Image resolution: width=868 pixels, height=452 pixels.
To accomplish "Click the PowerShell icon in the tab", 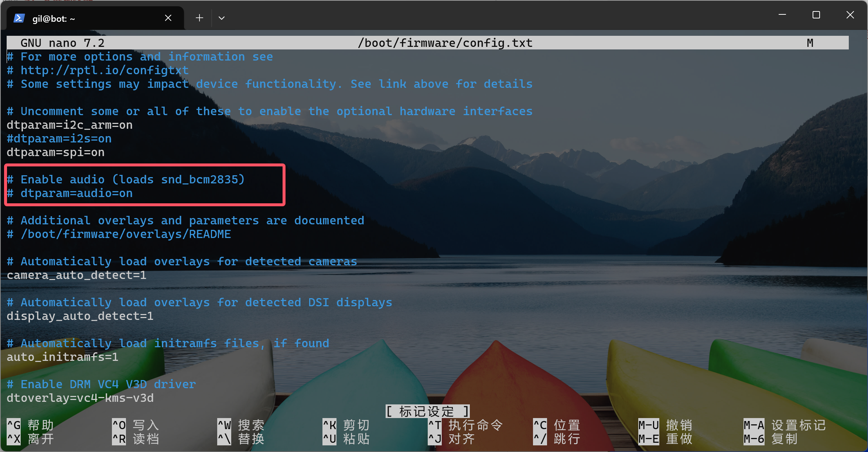I will click(19, 18).
